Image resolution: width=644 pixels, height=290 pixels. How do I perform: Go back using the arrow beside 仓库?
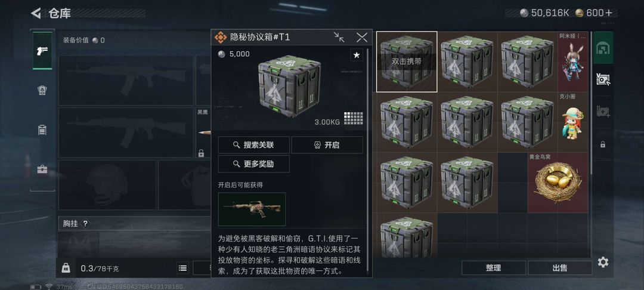pos(36,14)
